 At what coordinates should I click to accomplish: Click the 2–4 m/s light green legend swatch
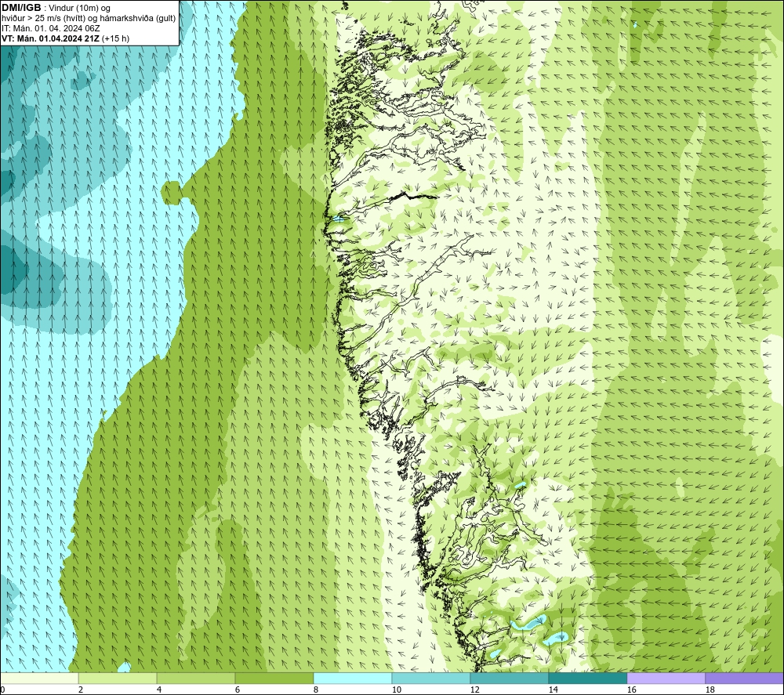118,678
